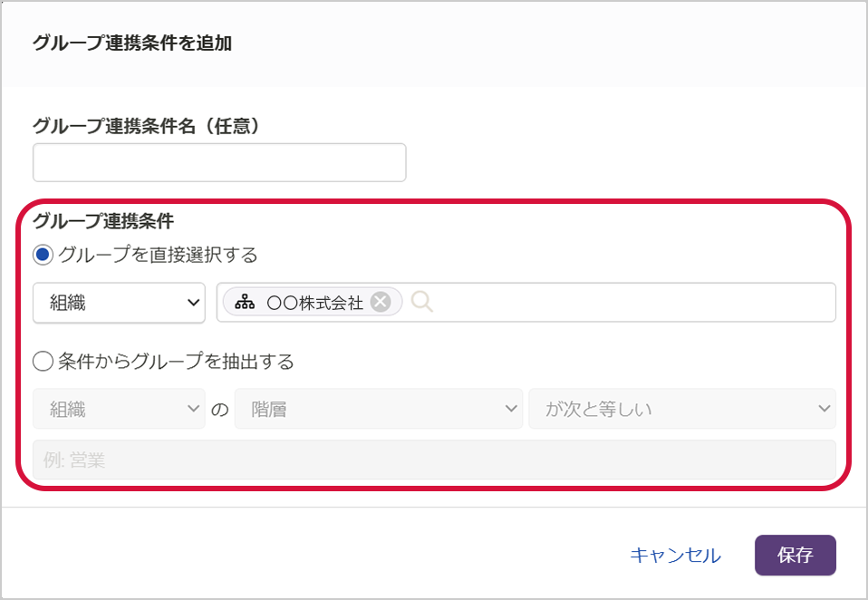Click the グループ連携条件名 text input

coord(219,162)
